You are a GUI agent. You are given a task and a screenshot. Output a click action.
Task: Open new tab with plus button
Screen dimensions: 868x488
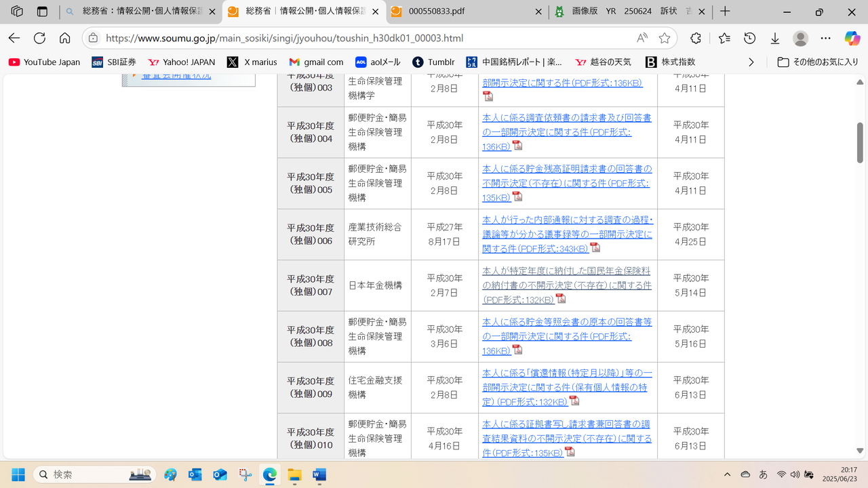click(725, 12)
